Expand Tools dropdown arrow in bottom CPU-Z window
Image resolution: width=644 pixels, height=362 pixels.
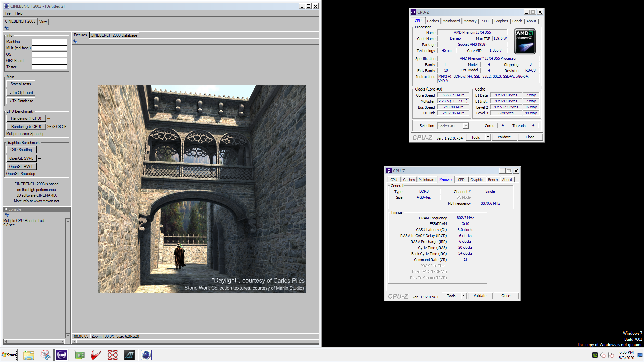[464, 296]
